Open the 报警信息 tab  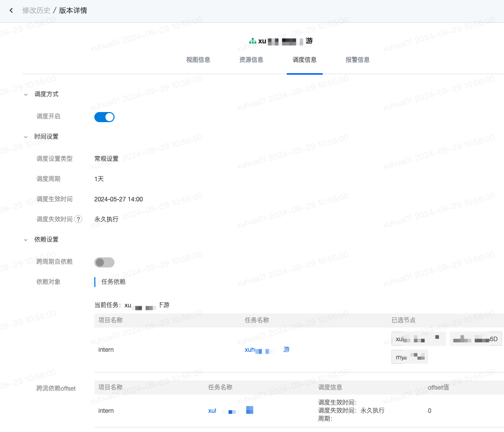[x=357, y=60]
